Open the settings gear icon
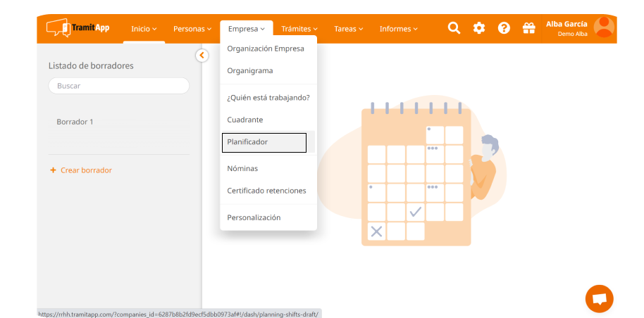644x318 pixels. (x=479, y=28)
